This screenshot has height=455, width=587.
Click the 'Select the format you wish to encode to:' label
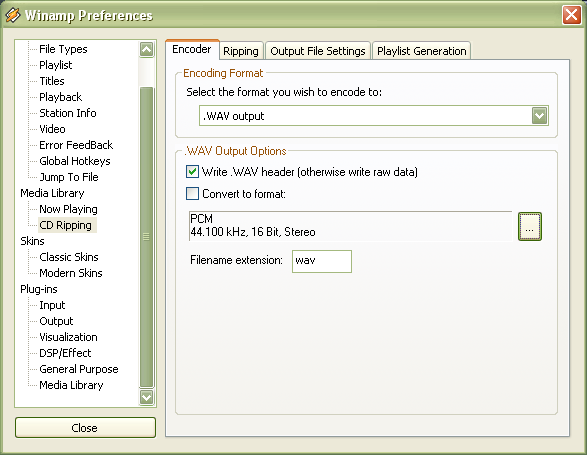(x=284, y=92)
